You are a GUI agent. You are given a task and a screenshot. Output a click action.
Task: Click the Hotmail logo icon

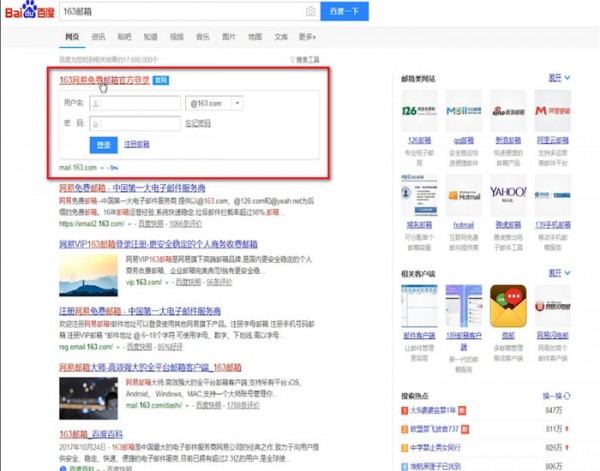(464, 196)
